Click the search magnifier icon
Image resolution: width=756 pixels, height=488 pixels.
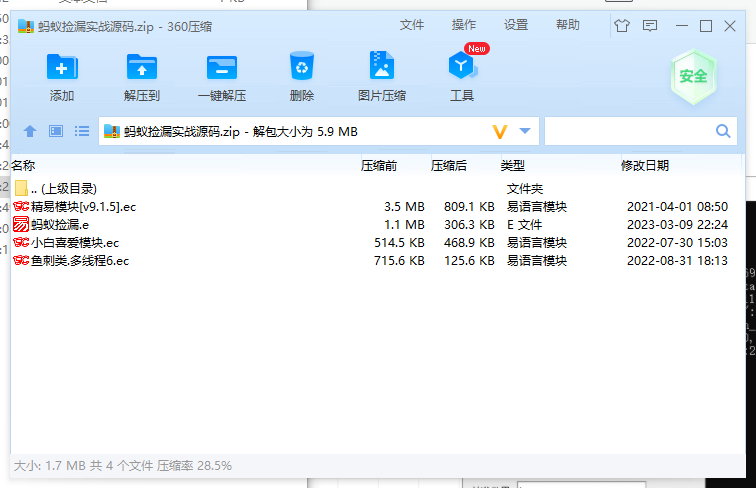tap(723, 131)
